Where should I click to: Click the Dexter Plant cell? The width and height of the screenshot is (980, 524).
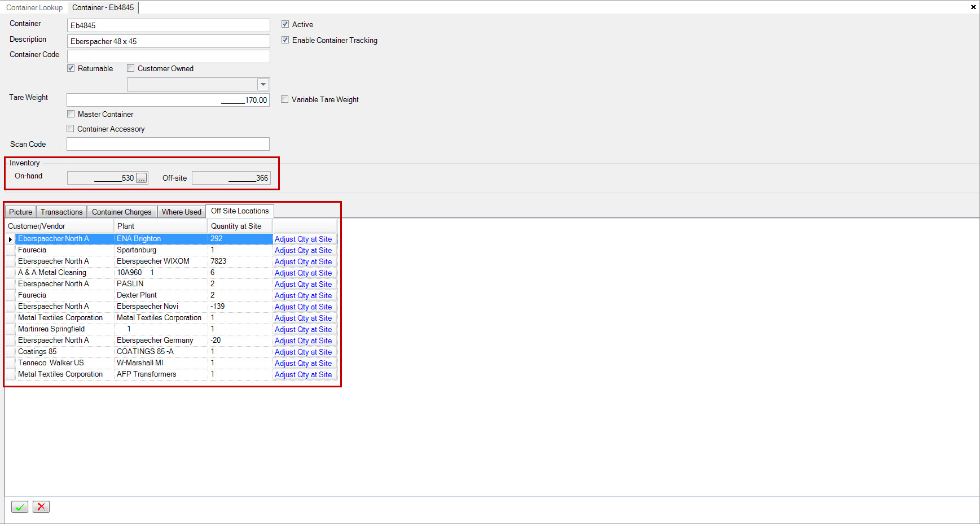(x=161, y=295)
